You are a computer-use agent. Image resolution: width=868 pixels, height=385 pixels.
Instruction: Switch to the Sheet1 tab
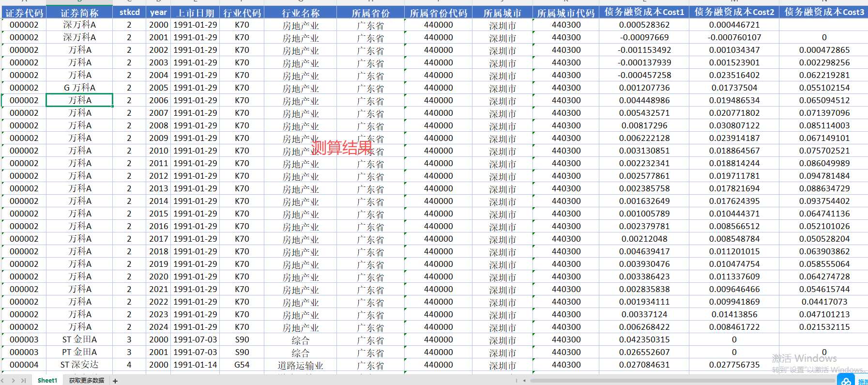tap(47, 381)
